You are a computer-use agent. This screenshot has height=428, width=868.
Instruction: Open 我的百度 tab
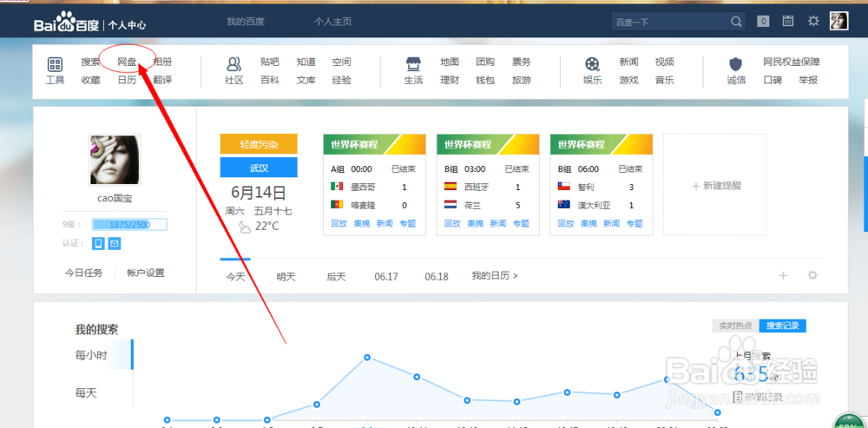[x=246, y=23]
